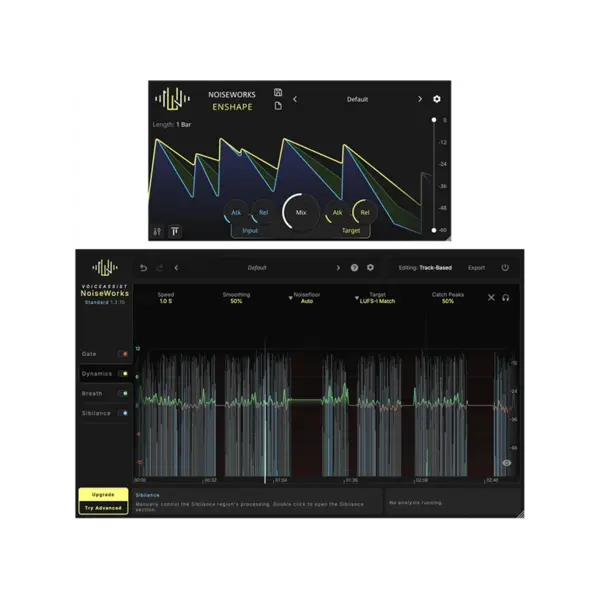
Task: Click the Export button
Action: 476,268
